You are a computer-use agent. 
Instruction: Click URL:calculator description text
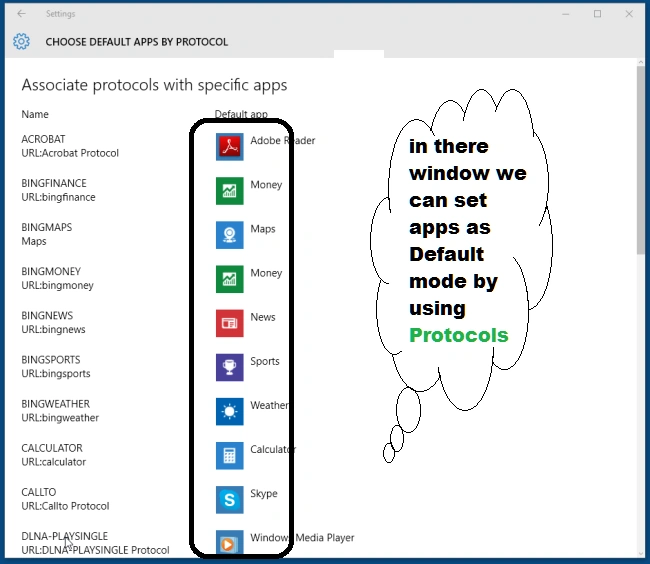[54, 462]
